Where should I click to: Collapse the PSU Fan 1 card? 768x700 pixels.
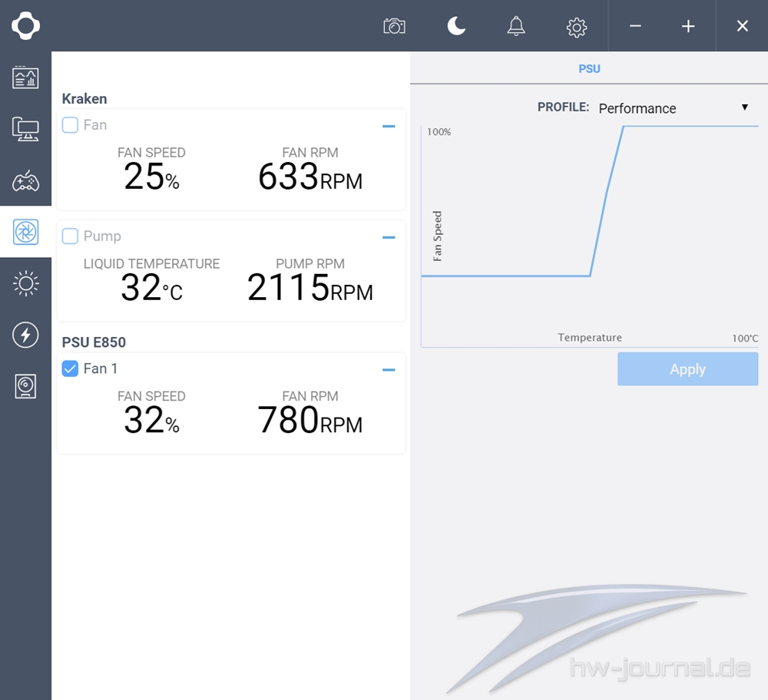click(x=389, y=370)
